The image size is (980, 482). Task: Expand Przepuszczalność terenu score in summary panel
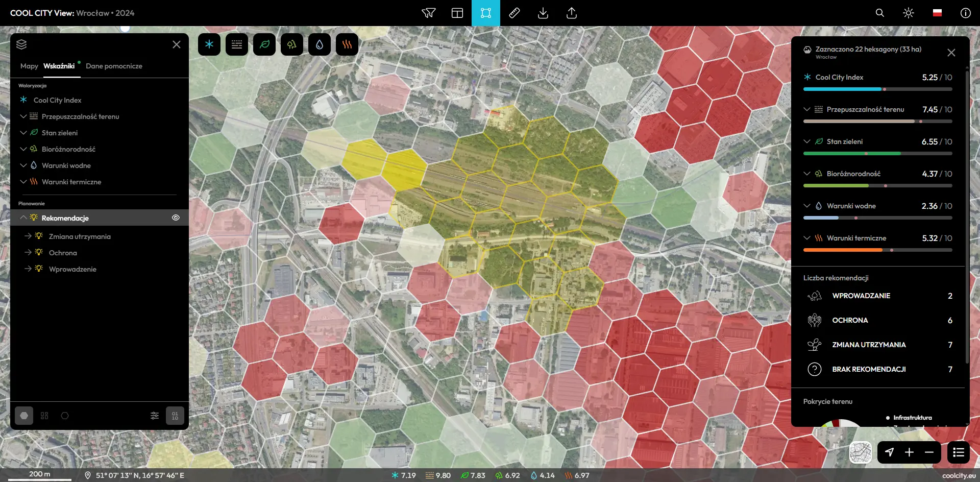806,109
